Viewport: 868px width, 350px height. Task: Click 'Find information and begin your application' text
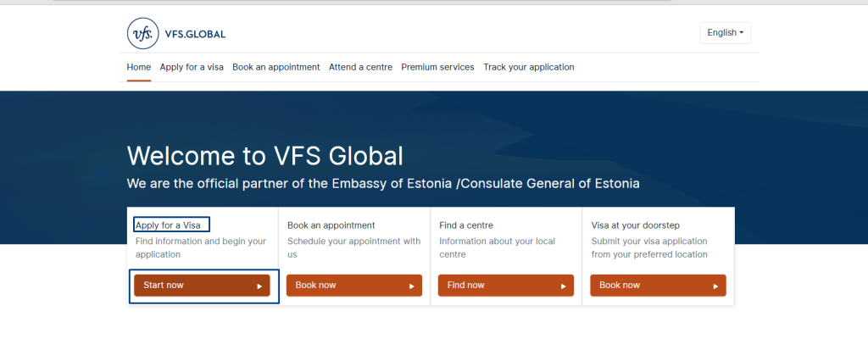point(201,248)
